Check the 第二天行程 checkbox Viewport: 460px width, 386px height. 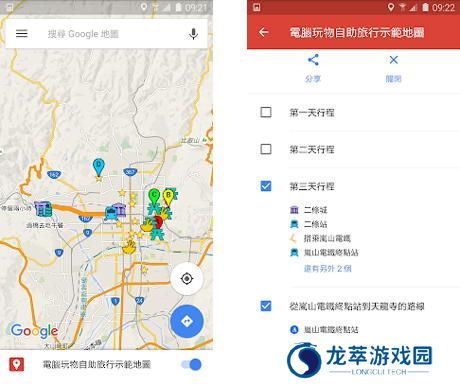pyautogui.click(x=266, y=149)
